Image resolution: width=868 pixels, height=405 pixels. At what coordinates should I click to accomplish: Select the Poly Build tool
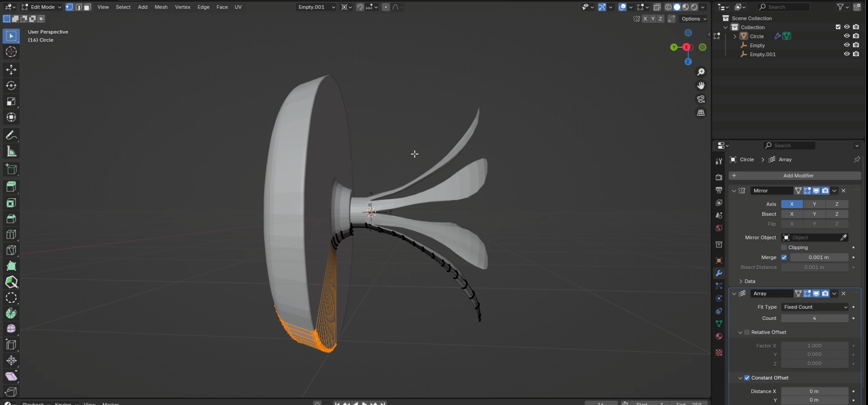tap(11, 266)
